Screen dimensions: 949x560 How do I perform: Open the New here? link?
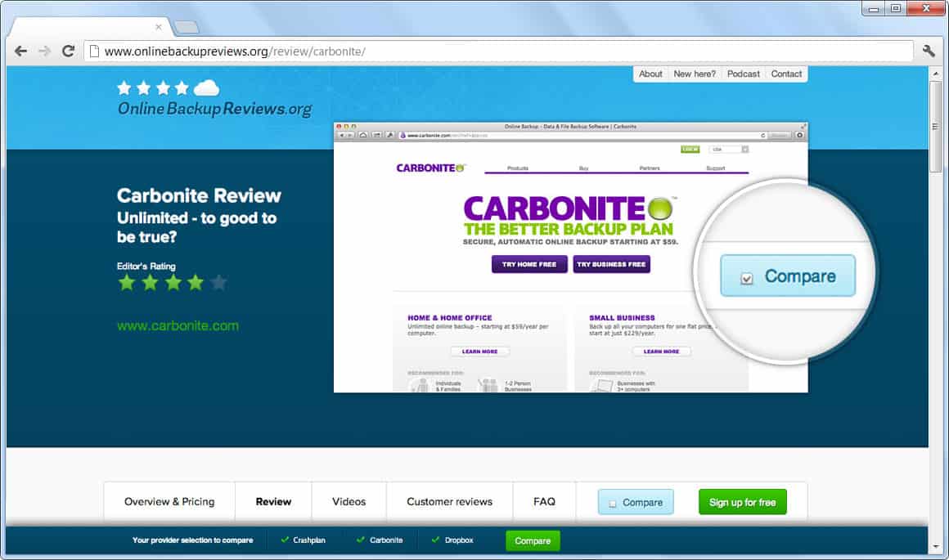tap(695, 74)
